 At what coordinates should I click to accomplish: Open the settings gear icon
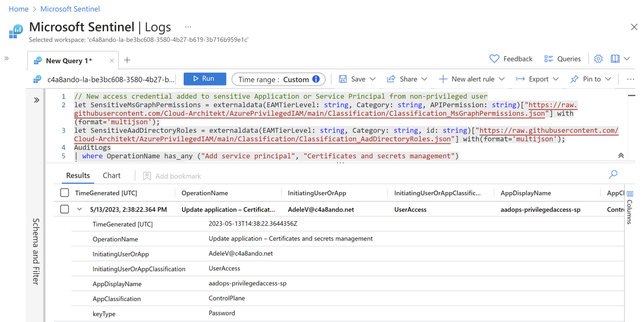coord(598,59)
